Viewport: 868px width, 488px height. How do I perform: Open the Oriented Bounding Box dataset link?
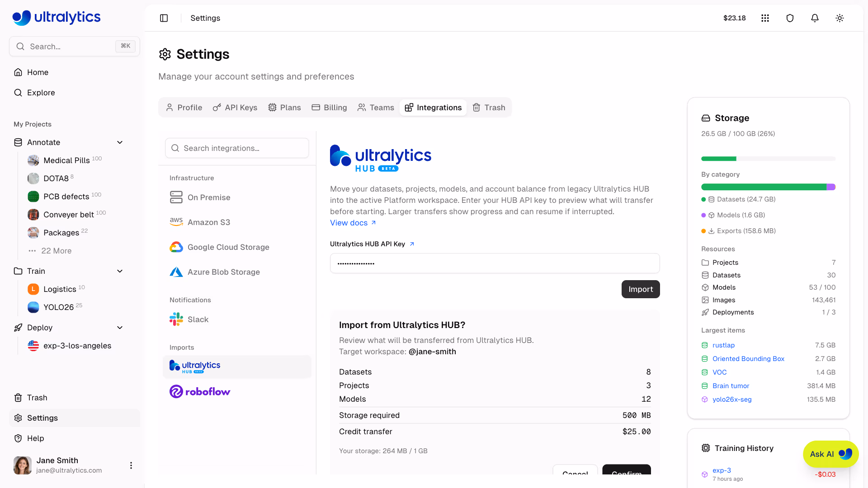[748, 359]
